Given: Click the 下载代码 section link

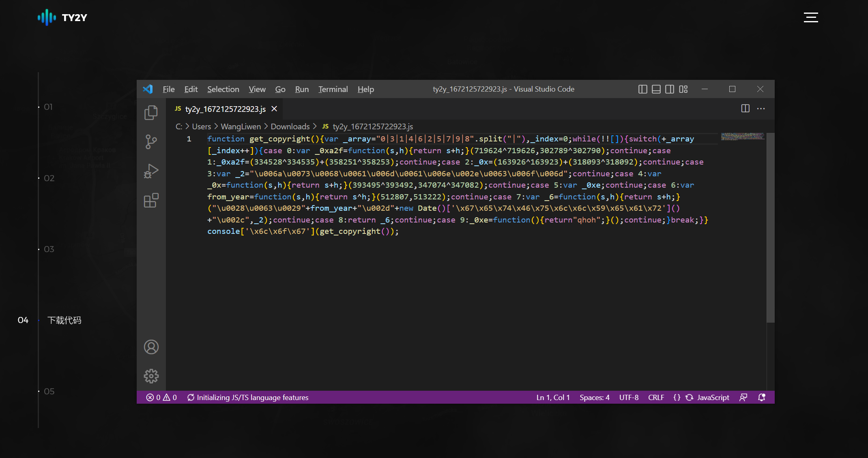Looking at the screenshot, I should coord(64,320).
